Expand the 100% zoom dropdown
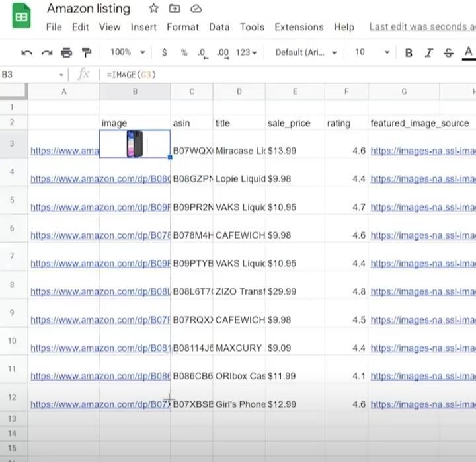The width and height of the screenshot is (476, 462). [128, 52]
